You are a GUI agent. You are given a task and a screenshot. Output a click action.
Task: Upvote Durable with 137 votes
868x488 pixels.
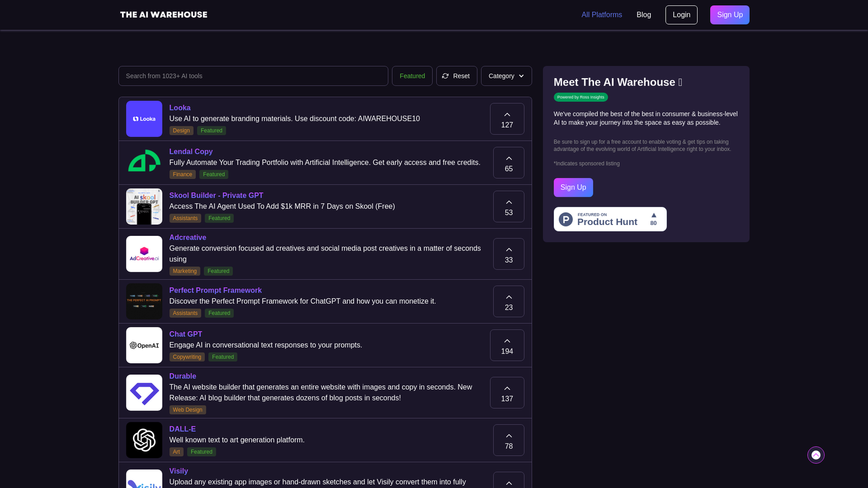(507, 393)
